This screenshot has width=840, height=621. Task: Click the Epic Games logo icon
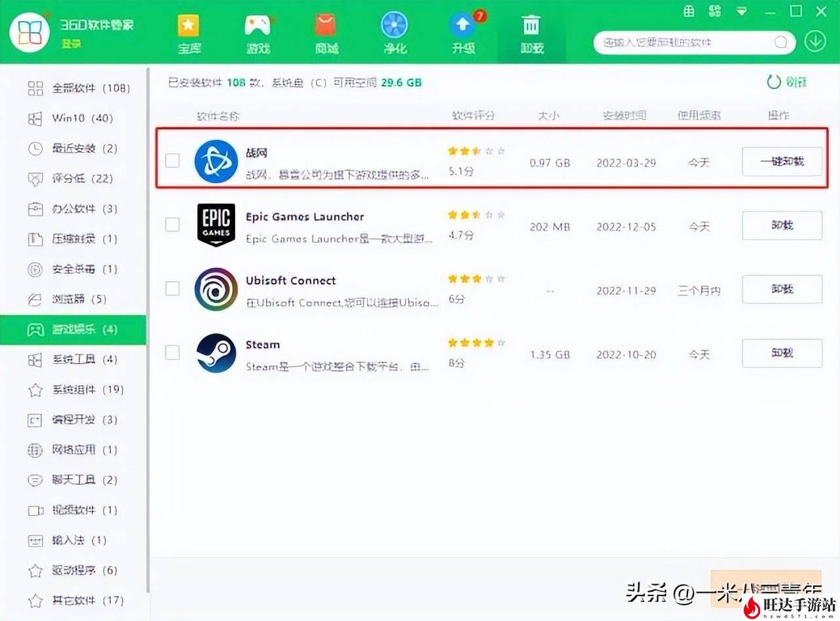pyautogui.click(x=216, y=225)
